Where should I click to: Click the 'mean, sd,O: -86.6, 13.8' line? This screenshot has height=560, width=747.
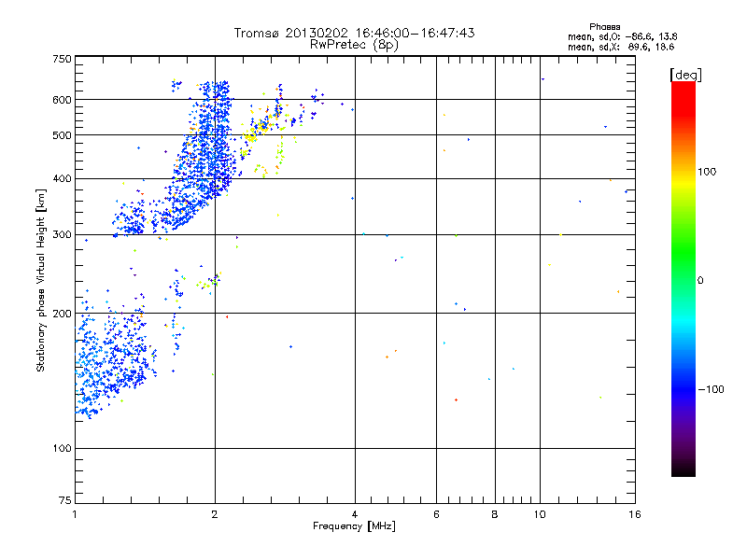pos(622,36)
